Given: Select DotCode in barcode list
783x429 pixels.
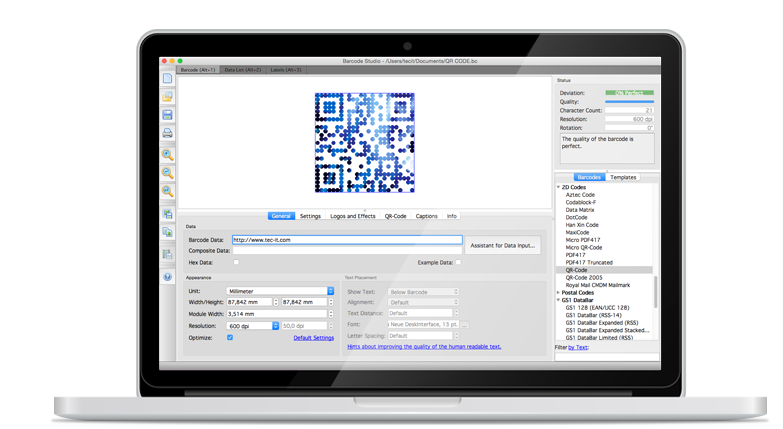Looking at the screenshot, I should [x=576, y=217].
